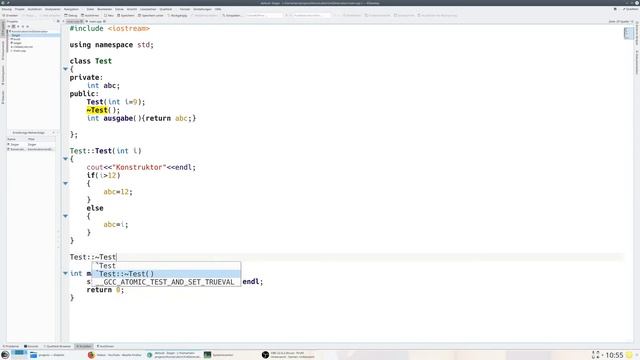Click the "Konstruktor" string in cout line
640x360 pixels.
(x=139, y=167)
